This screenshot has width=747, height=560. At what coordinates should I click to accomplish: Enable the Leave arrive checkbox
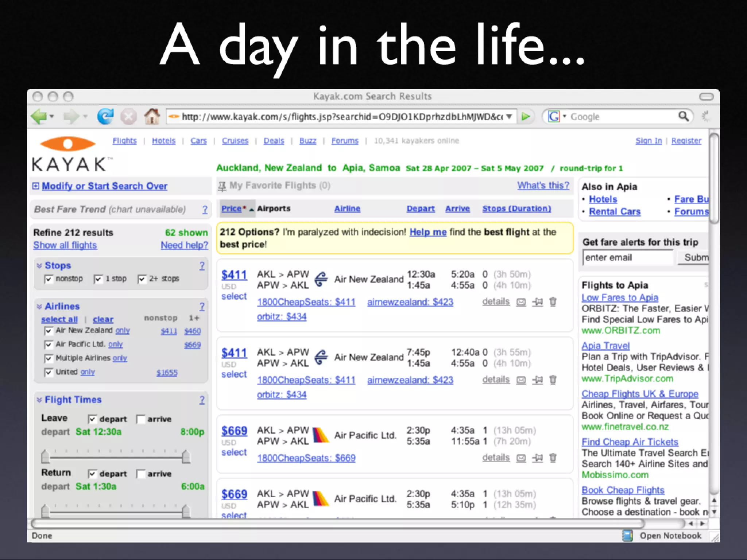pos(141,419)
